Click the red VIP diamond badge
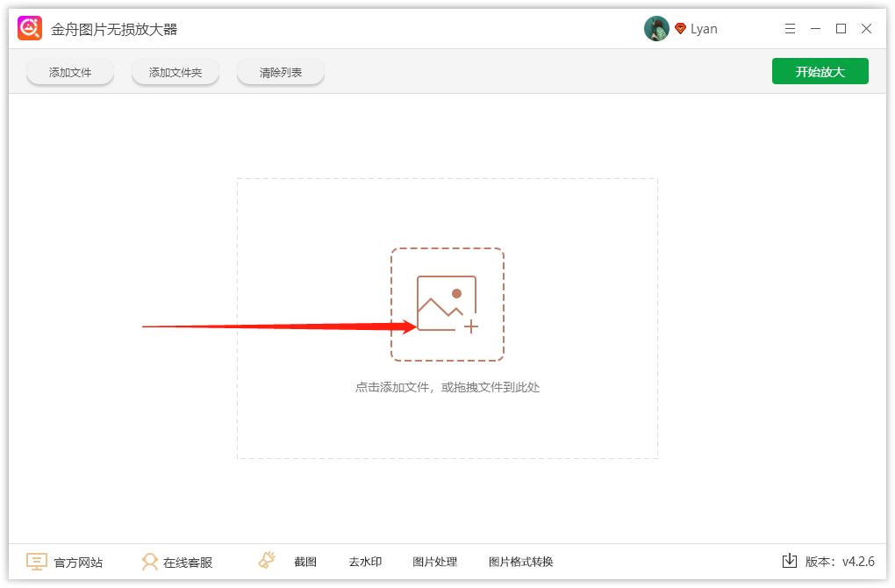Image resolution: width=895 pixels, height=588 pixels. [x=683, y=27]
